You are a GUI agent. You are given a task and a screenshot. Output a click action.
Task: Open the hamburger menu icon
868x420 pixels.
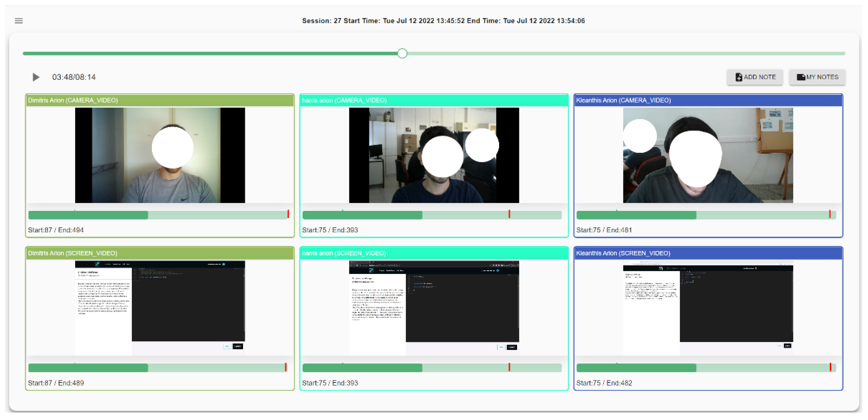(19, 21)
